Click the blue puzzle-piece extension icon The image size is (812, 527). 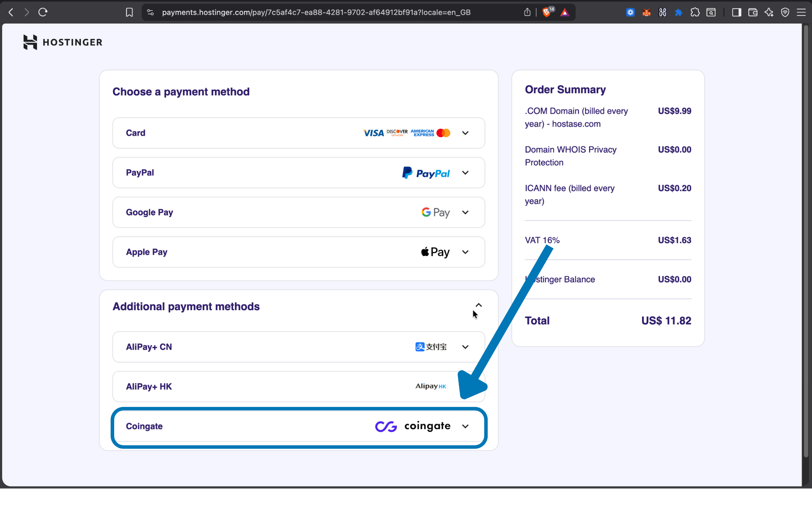678,12
